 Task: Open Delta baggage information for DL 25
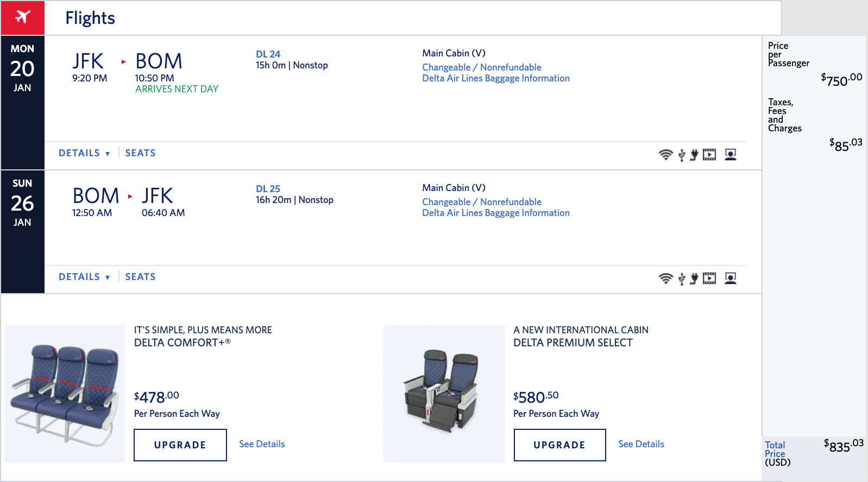[x=496, y=213]
